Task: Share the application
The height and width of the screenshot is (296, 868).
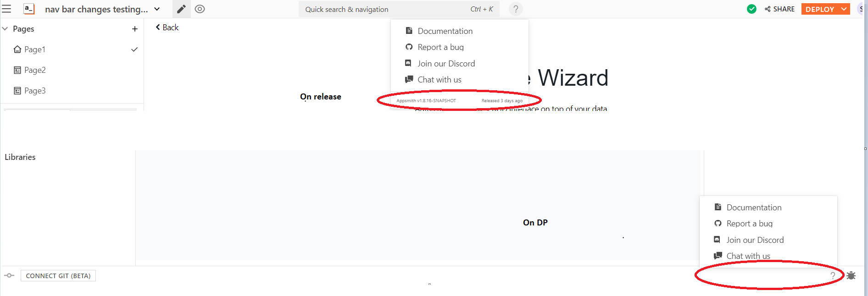Action: (x=779, y=9)
